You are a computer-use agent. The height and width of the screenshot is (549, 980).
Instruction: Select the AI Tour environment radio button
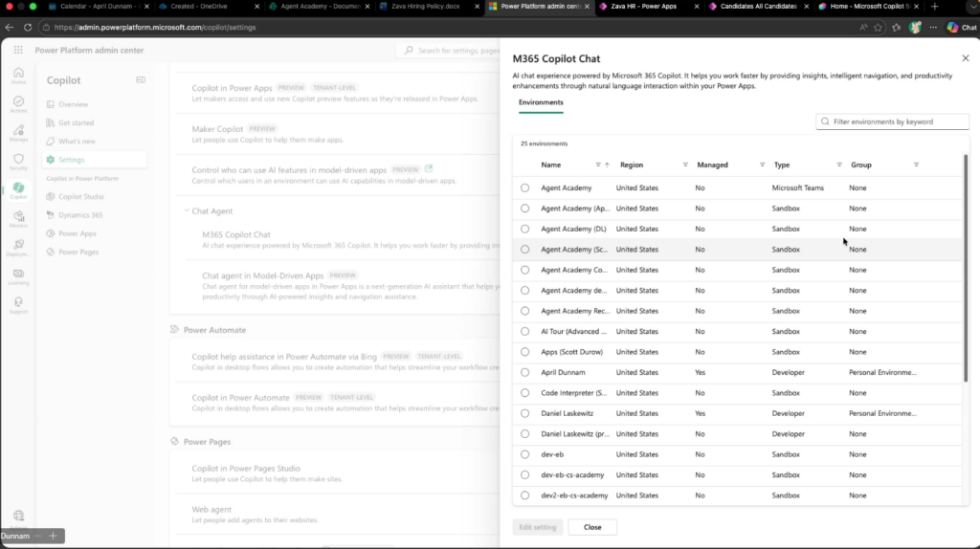coord(524,331)
